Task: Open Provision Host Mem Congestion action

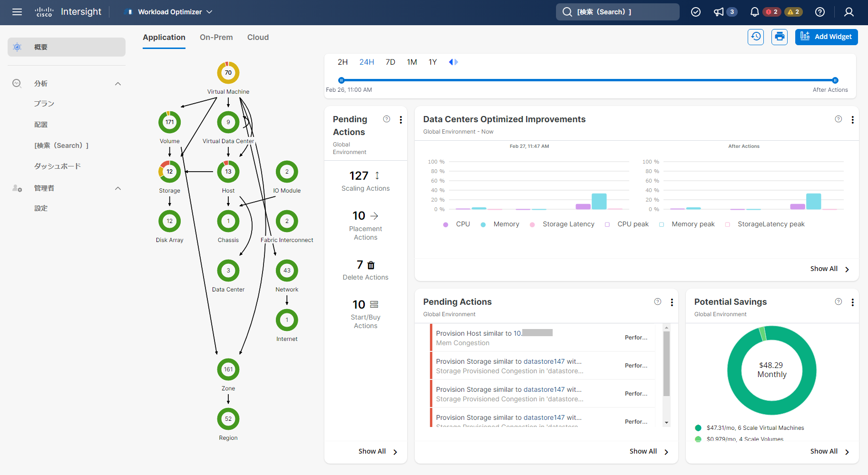Action: (x=542, y=338)
